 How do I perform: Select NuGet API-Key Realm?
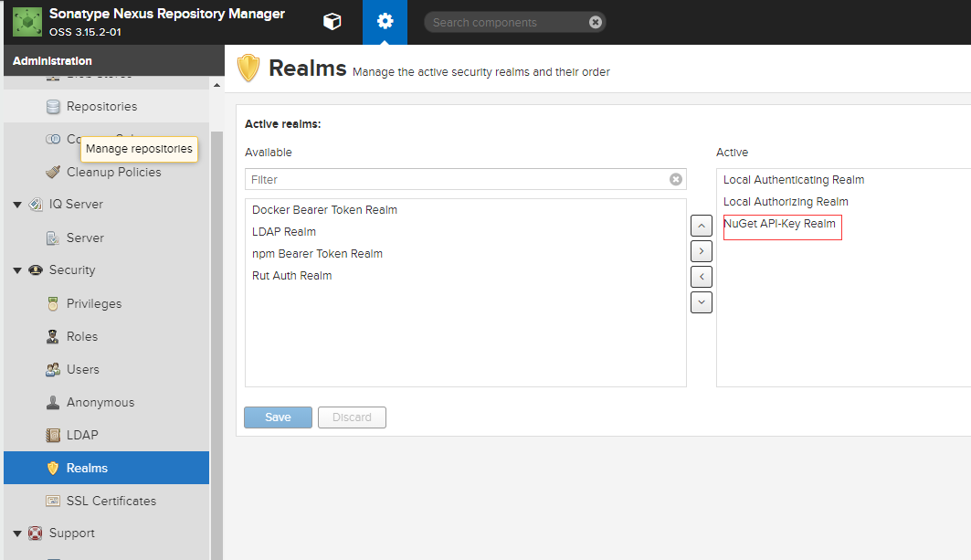(780, 224)
